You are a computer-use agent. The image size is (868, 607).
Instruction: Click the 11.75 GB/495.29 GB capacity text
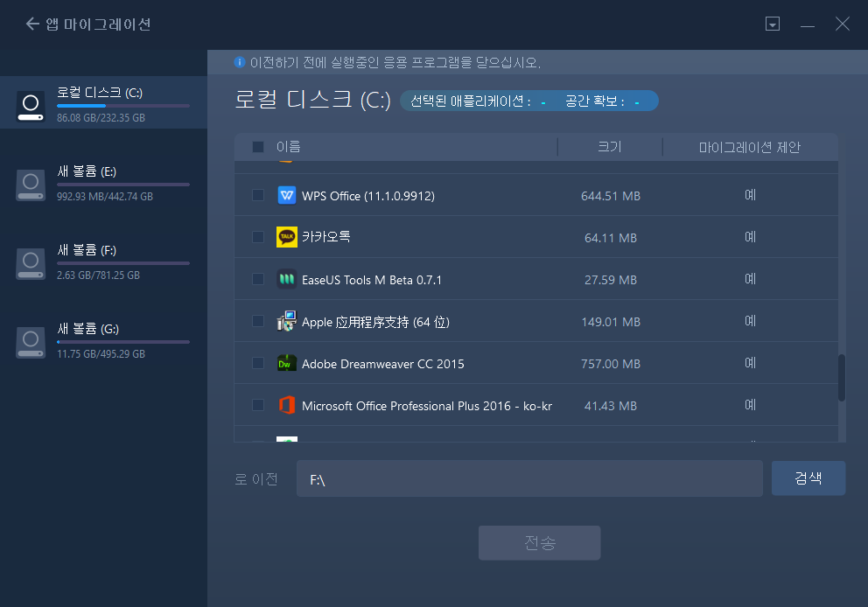coord(101,353)
